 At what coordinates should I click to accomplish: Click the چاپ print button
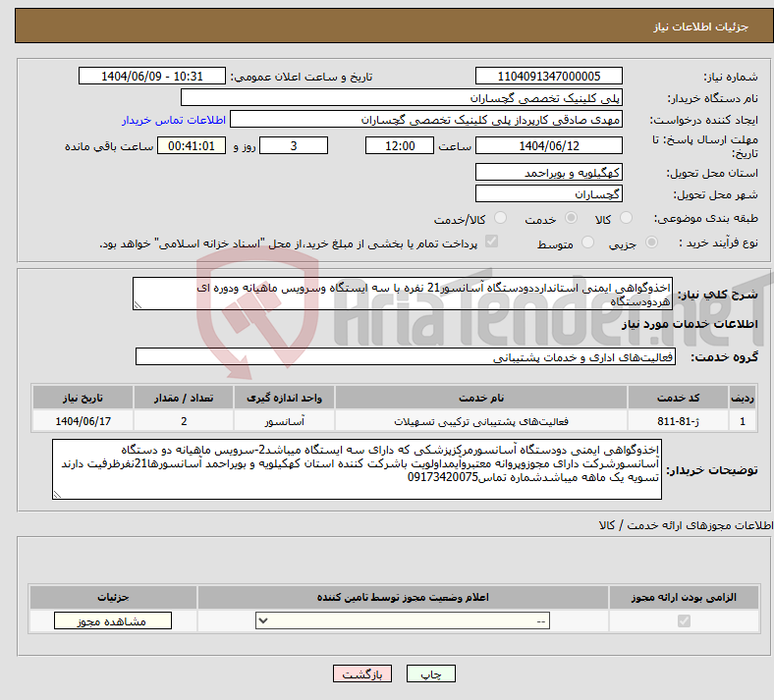[431, 673]
